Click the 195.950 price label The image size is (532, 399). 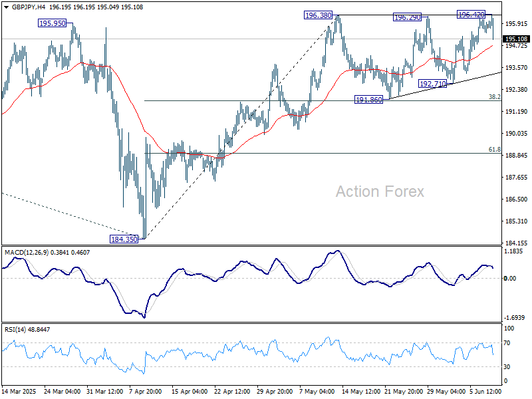53,23
